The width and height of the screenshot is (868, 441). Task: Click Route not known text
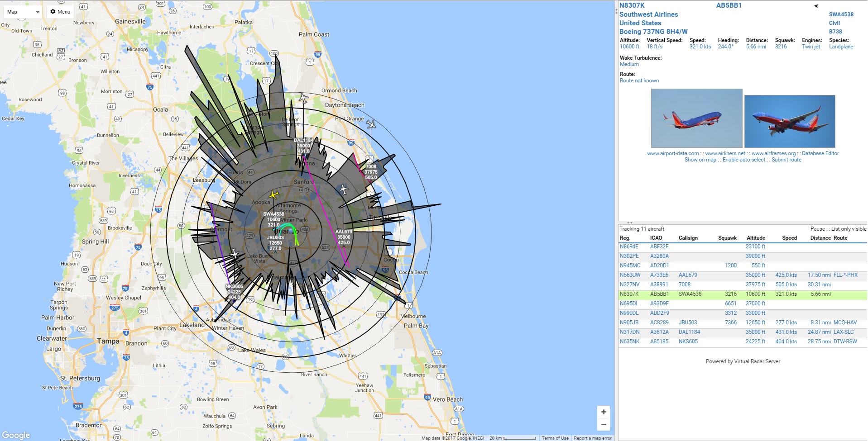click(639, 81)
